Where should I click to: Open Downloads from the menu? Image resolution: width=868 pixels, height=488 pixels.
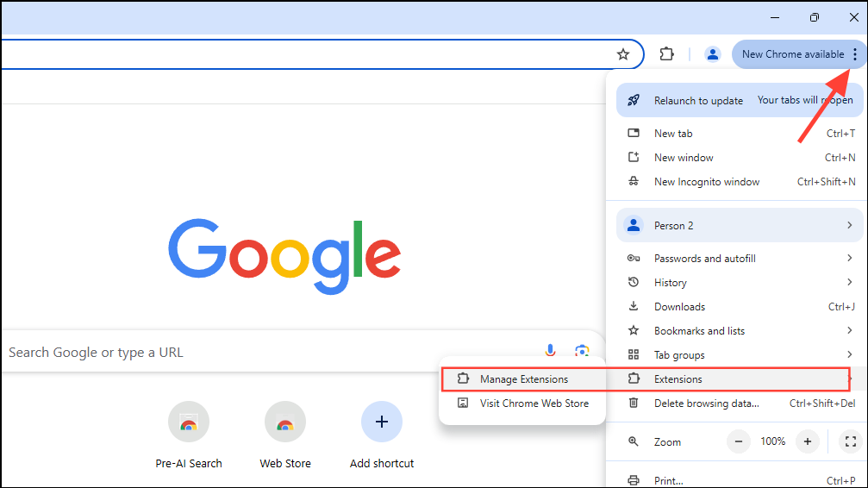click(x=739, y=307)
